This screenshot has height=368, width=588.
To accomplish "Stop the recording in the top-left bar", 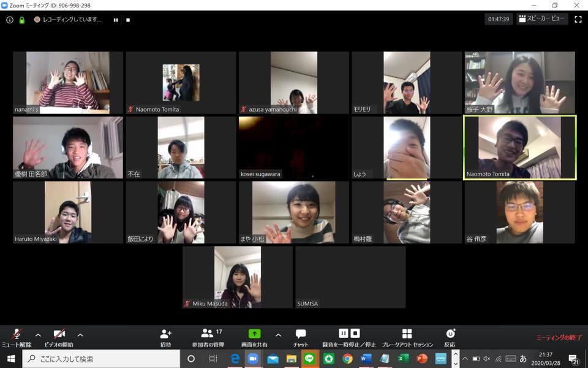I will point(128,20).
